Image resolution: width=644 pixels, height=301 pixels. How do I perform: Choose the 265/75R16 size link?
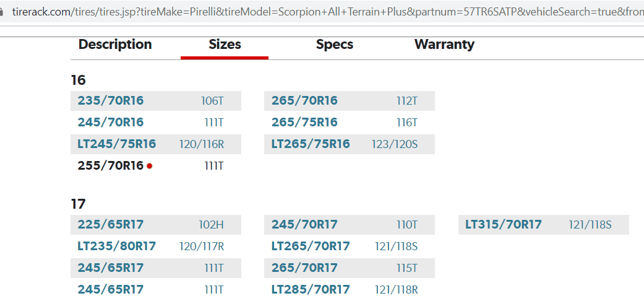click(304, 123)
